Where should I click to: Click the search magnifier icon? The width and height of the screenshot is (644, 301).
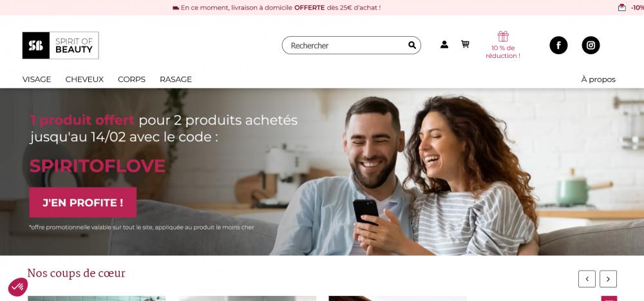[412, 45]
